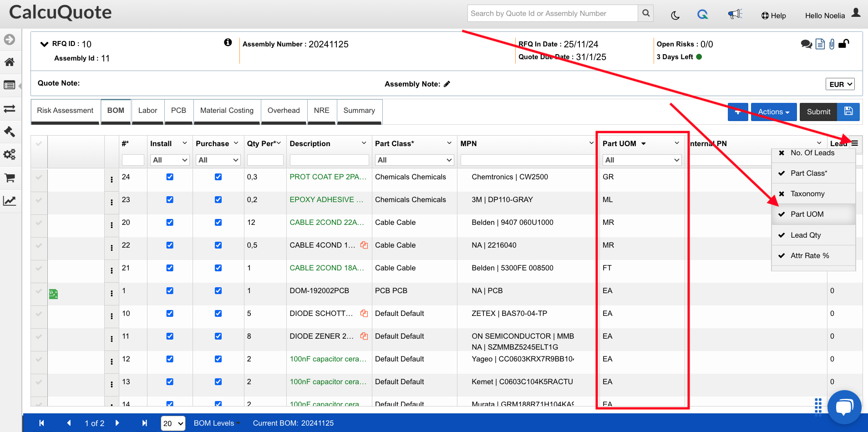Image resolution: width=868 pixels, height=432 pixels.
Task: Open the EUR currency dropdown
Action: click(840, 84)
